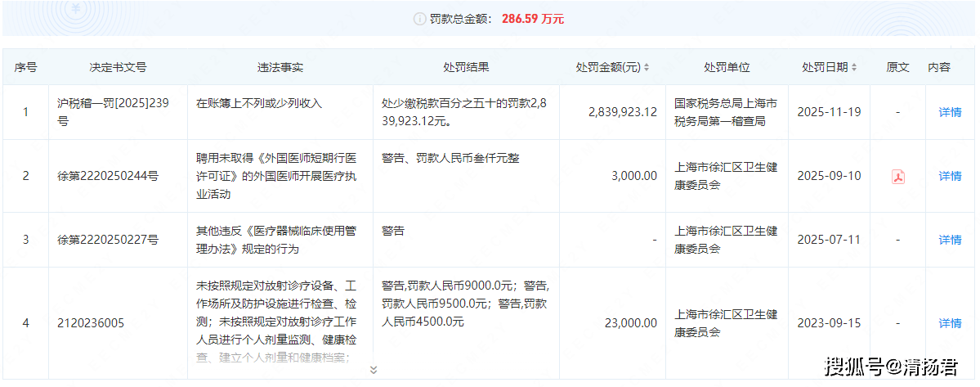
Task: Click the date 2025-09-10
Action: pos(830,176)
